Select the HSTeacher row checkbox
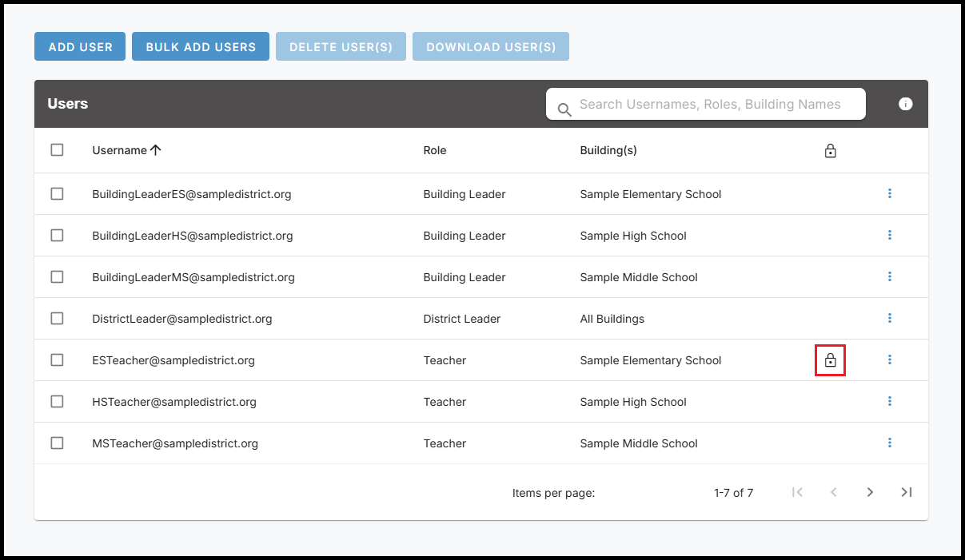The height and width of the screenshot is (560, 965). [57, 401]
